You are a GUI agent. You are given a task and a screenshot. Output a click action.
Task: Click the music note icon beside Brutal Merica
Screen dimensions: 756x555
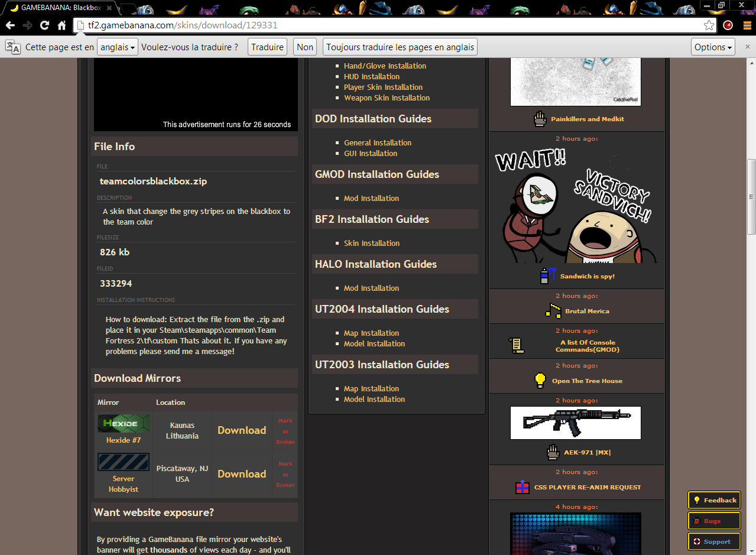(553, 311)
